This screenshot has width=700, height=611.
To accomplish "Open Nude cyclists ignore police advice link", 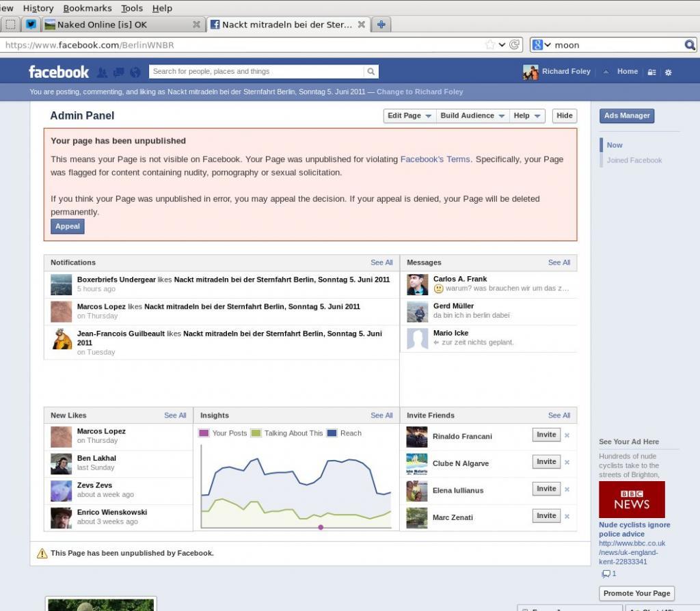I will (x=634, y=529).
